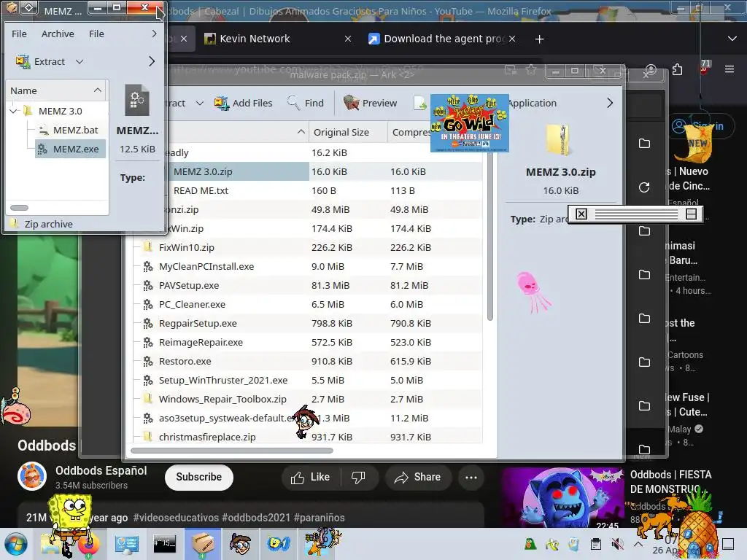This screenshot has width=747, height=560.
Task: Select the Restoro.exe row
Action: [x=308, y=361]
